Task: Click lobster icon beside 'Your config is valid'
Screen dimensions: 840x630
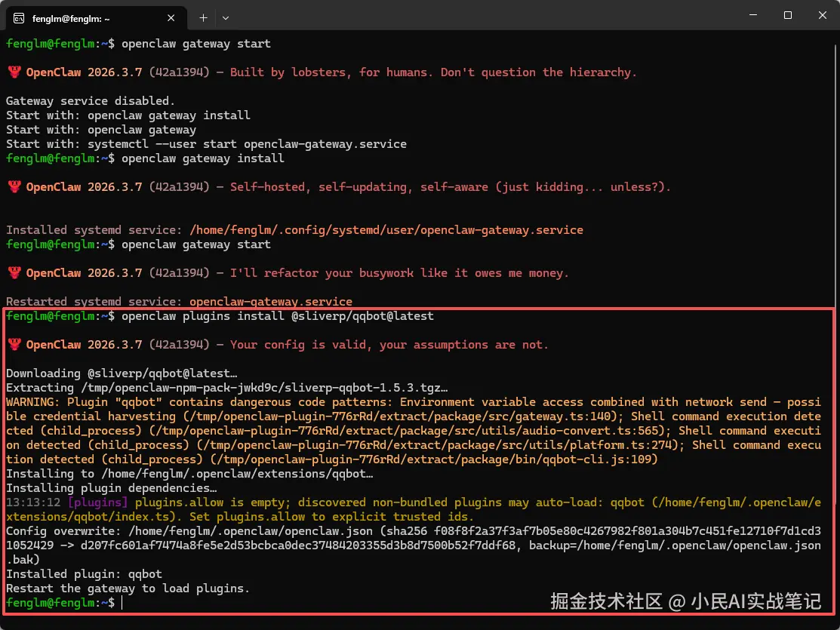Action: coord(14,345)
